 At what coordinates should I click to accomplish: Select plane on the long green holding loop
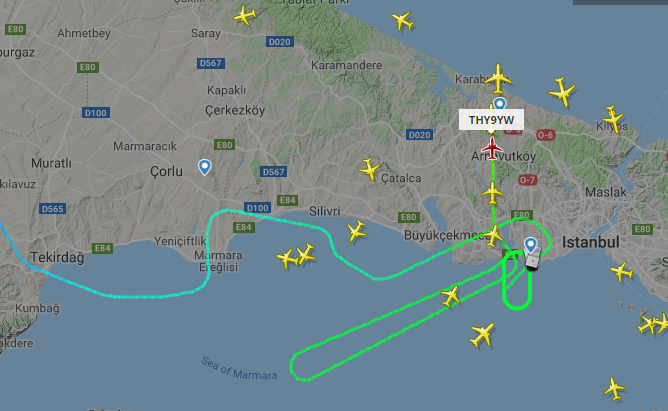(x=451, y=296)
